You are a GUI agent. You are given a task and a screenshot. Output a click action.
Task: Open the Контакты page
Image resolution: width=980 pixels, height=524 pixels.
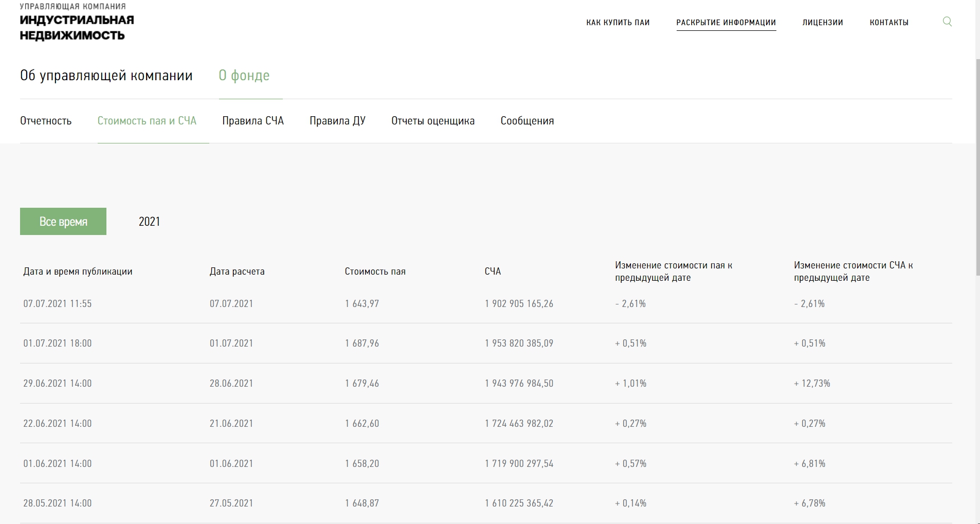(x=888, y=23)
